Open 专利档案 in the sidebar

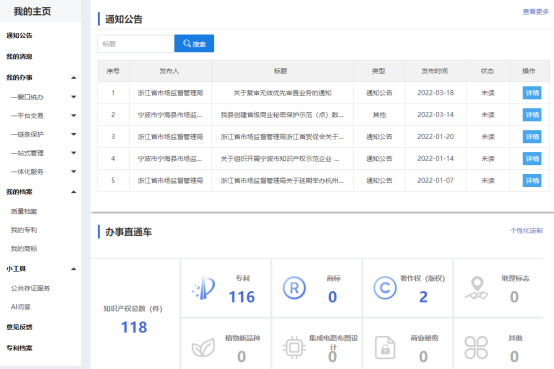[x=19, y=348]
